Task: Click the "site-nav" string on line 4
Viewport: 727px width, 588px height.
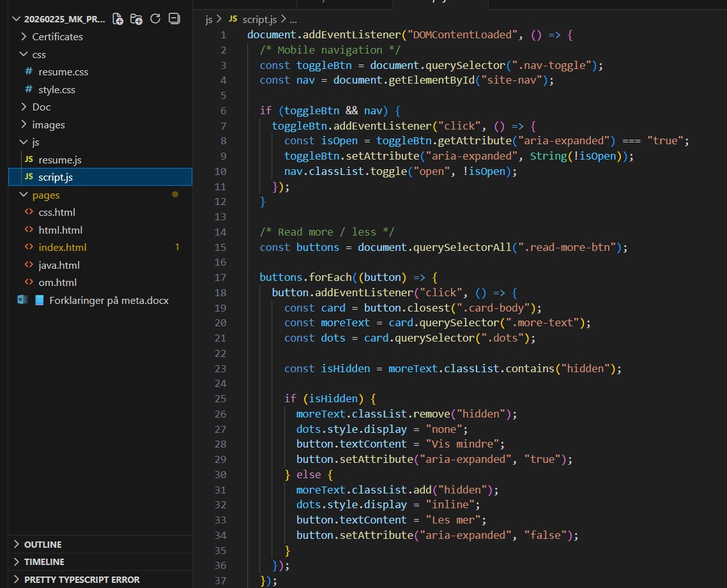Action: [x=512, y=80]
